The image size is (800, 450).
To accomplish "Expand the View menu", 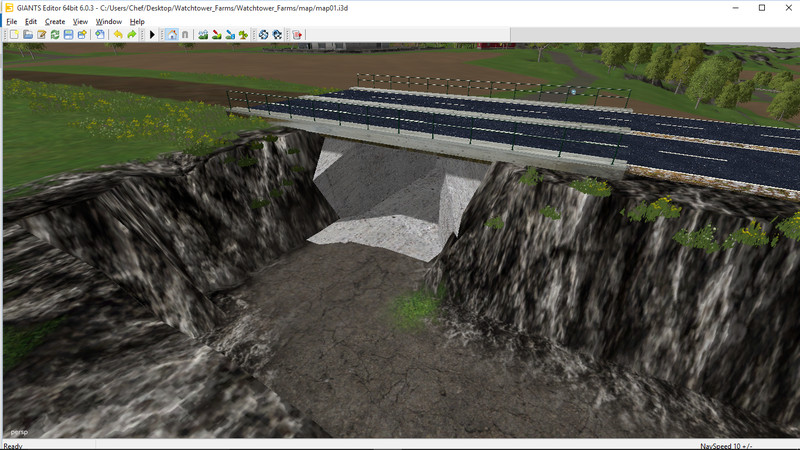I will click(80, 21).
